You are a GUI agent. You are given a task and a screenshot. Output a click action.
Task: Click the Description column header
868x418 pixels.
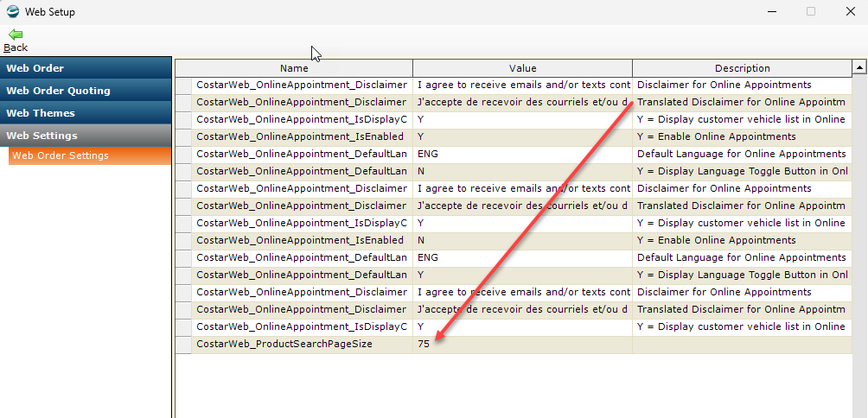(x=742, y=68)
